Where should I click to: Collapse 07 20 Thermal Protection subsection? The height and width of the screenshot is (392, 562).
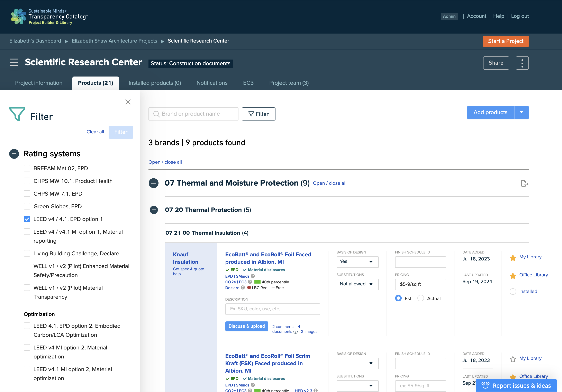tap(154, 210)
